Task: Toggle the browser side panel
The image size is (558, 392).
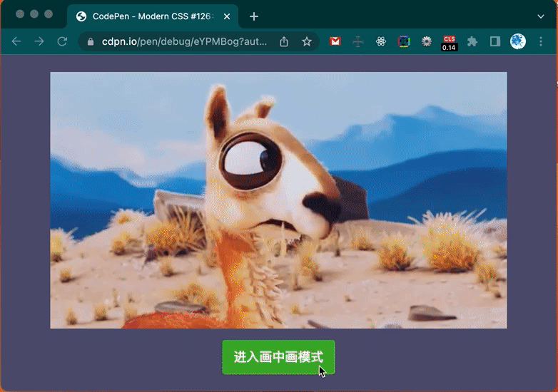Action: 495,41
